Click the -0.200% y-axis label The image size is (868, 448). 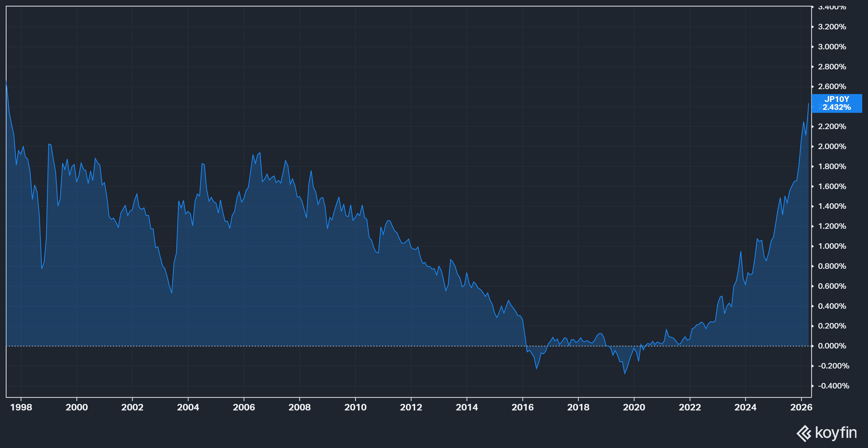833,366
